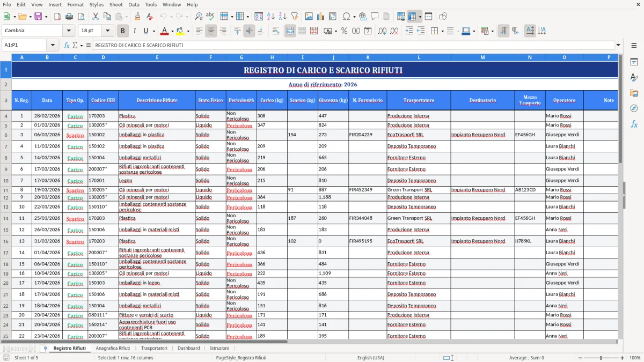Toggle Center Vertically alignment
The image size is (644, 362).
(x=249, y=31)
